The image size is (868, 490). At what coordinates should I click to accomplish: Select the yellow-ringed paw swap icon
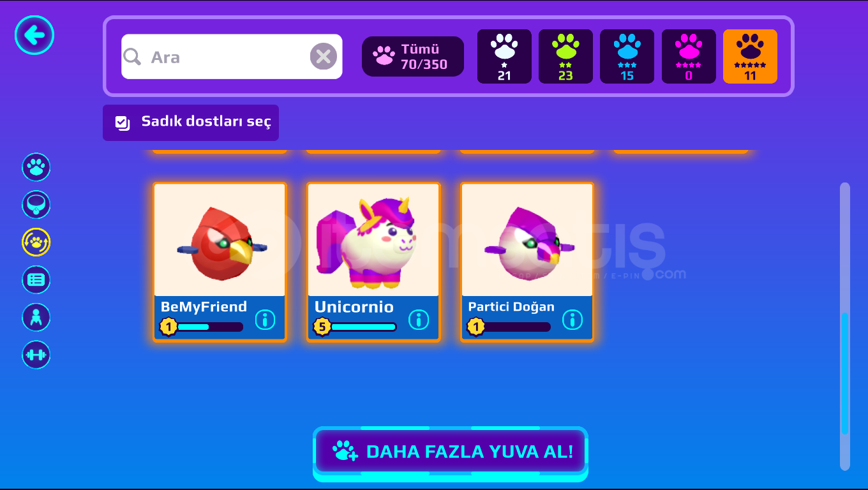pyautogui.click(x=36, y=242)
